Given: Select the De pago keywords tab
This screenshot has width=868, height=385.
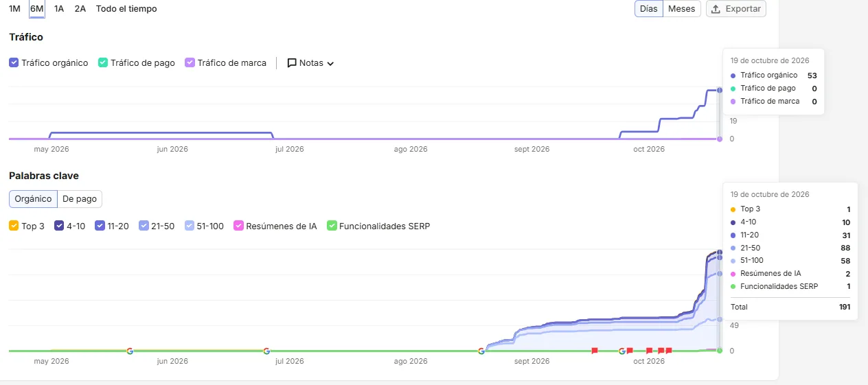Looking at the screenshot, I should [80, 199].
